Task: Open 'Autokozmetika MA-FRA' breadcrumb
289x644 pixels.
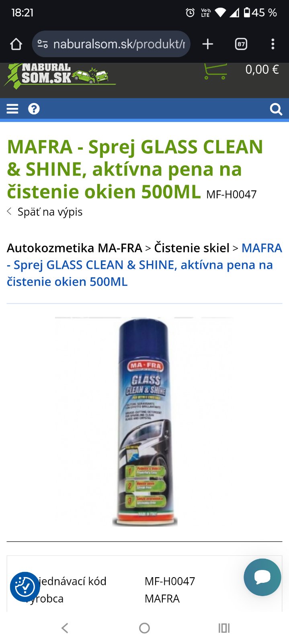Action: (x=74, y=248)
